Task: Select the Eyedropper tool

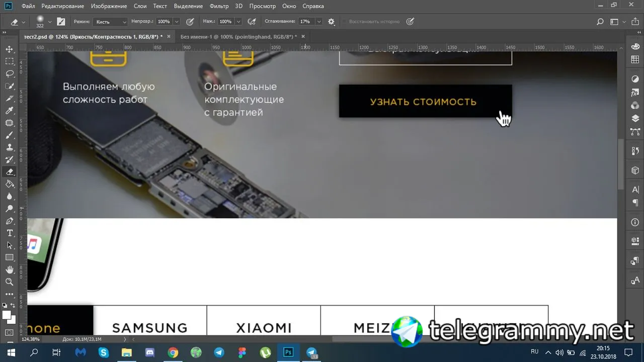Action: (9, 111)
